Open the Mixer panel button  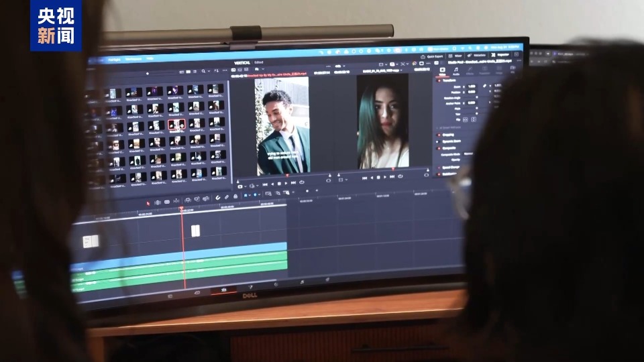455,56
